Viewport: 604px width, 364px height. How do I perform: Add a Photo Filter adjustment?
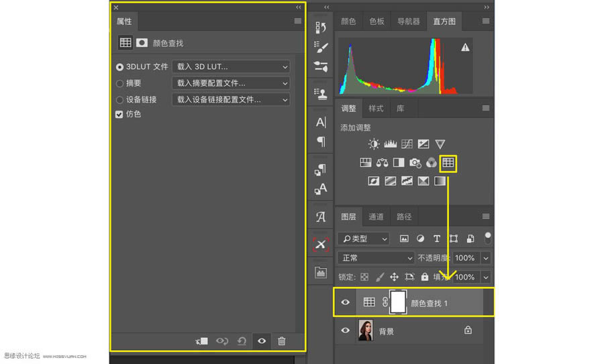pyautogui.click(x=415, y=162)
